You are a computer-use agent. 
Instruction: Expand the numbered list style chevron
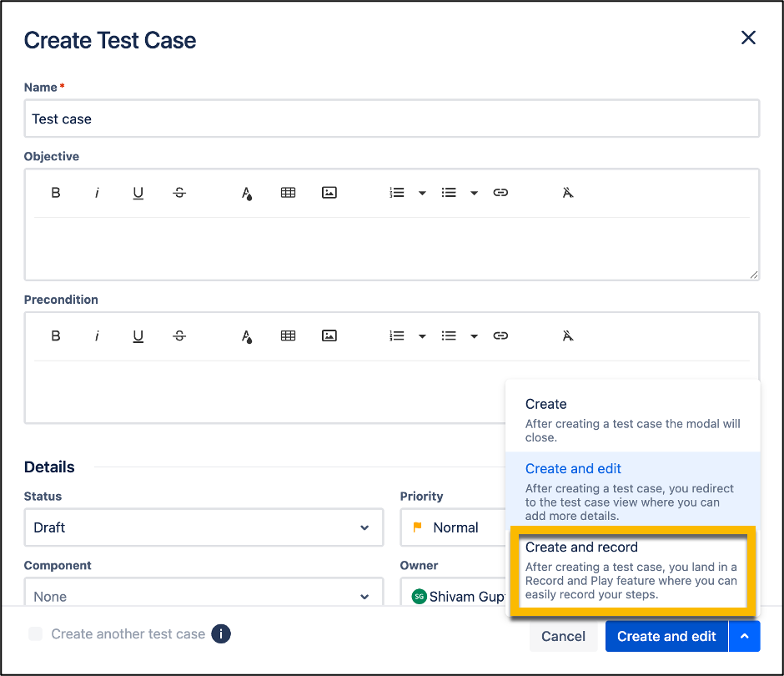click(x=421, y=192)
